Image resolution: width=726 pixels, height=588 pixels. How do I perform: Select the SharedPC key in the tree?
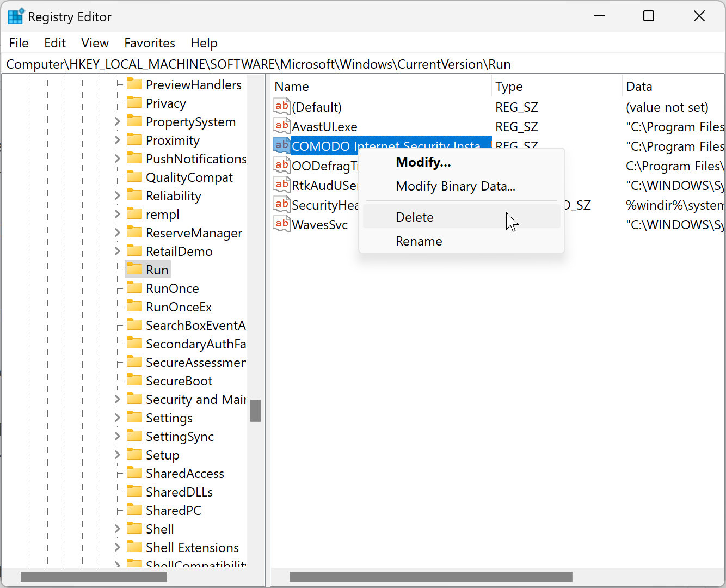coord(174,511)
